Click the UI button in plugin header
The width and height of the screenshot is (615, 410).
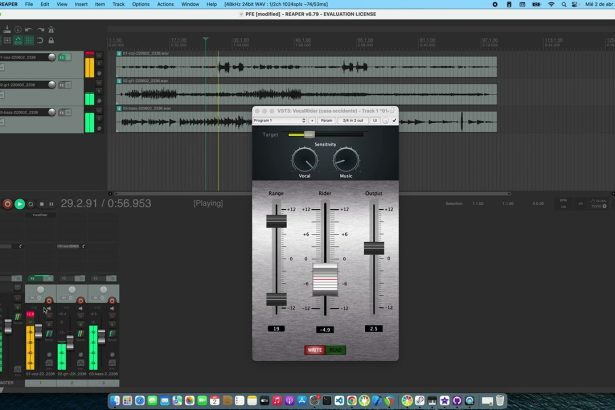(x=374, y=120)
